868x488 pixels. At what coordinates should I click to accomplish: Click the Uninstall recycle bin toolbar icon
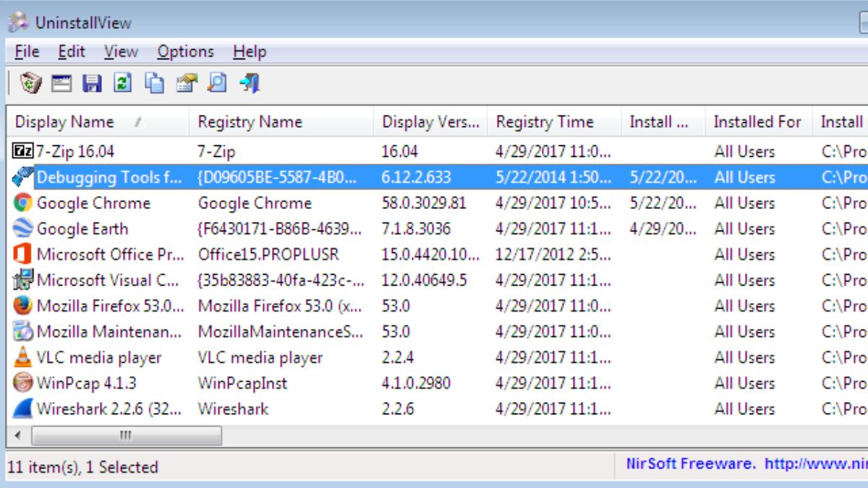(x=30, y=83)
